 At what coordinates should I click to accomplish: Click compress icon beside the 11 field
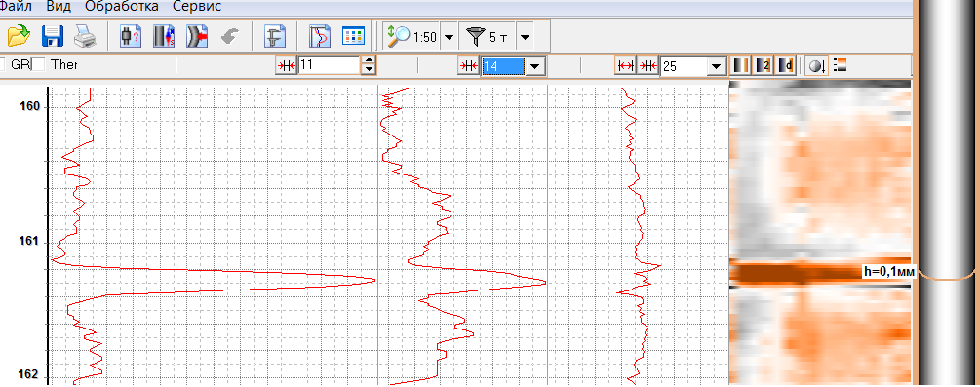(287, 65)
